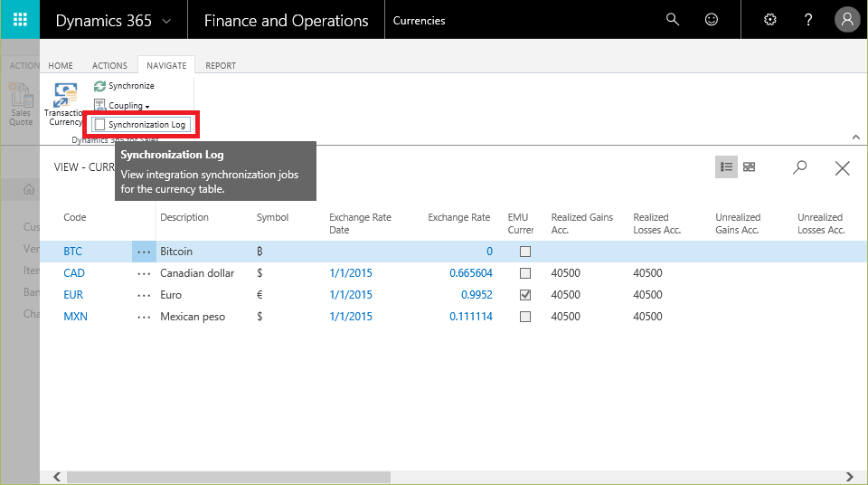Click MXN realized losses account 40500

tap(647, 316)
